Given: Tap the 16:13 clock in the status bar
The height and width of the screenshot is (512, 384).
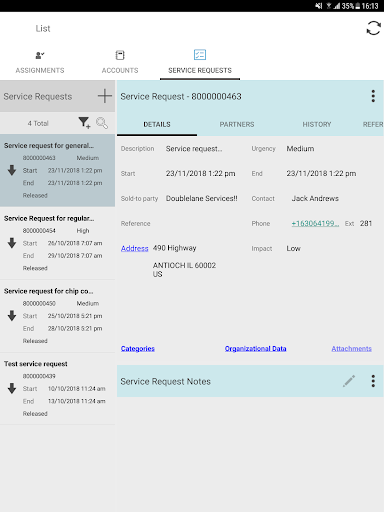Looking at the screenshot, I should (370, 6).
